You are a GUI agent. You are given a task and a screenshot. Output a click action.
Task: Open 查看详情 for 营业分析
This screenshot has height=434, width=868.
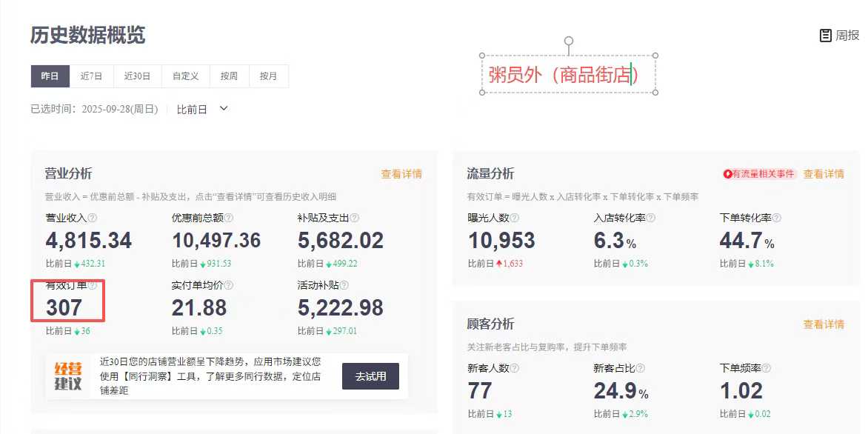click(x=401, y=174)
